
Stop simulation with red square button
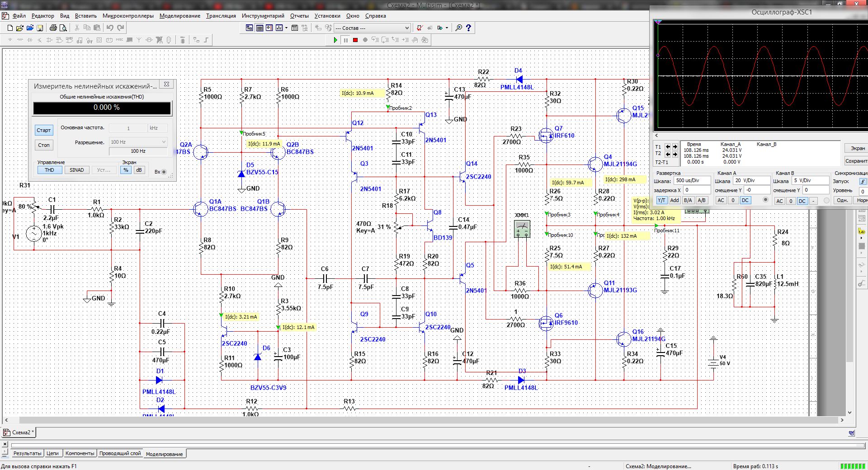point(355,40)
